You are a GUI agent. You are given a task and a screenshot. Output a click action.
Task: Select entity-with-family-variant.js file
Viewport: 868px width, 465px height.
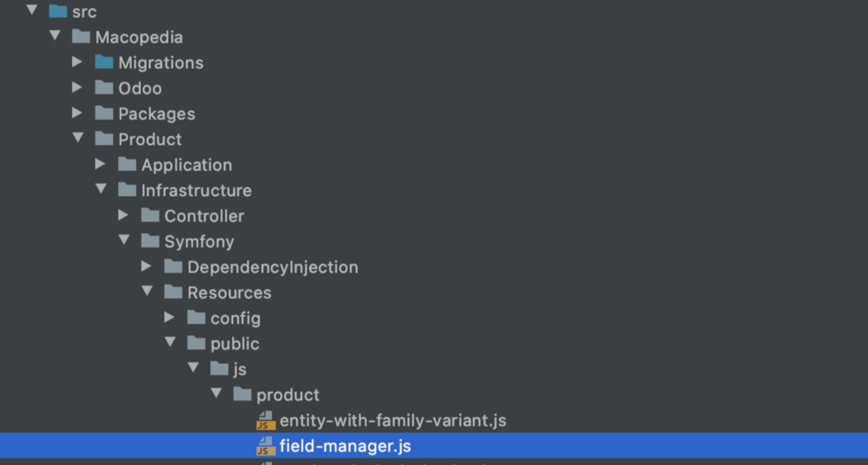click(x=392, y=421)
